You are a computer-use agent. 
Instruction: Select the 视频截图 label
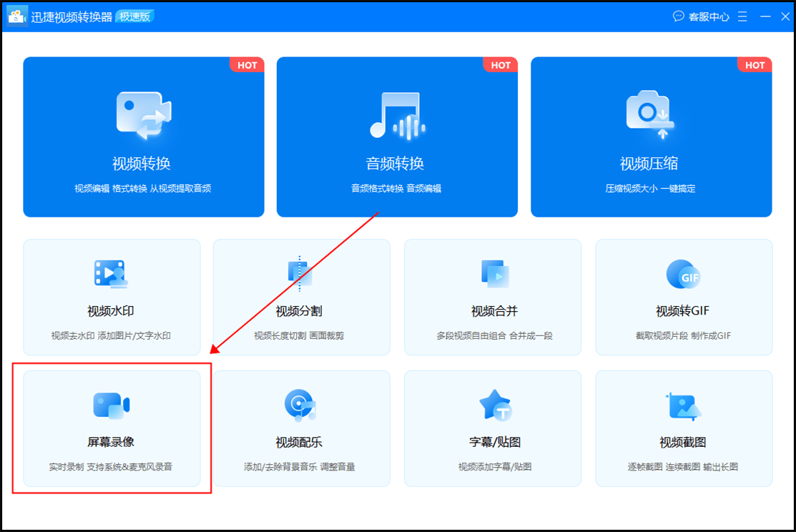point(683,442)
